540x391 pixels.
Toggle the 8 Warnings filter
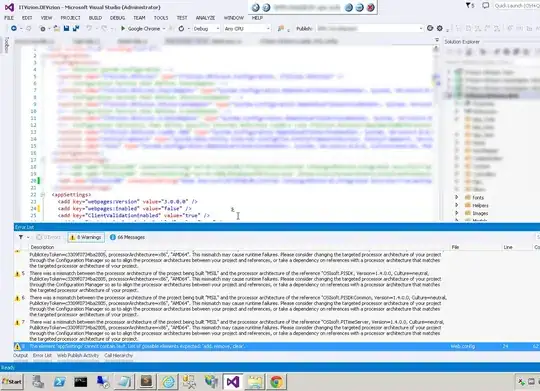pos(86,237)
